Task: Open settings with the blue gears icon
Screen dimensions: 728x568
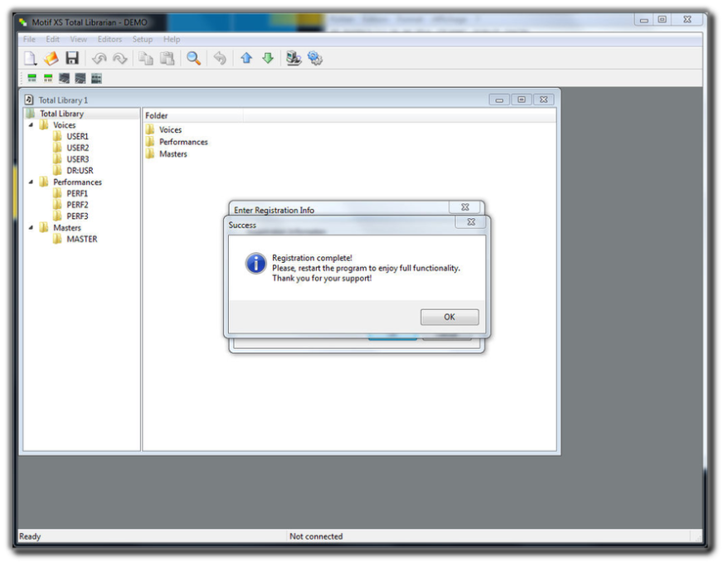Action: [x=315, y=59]
